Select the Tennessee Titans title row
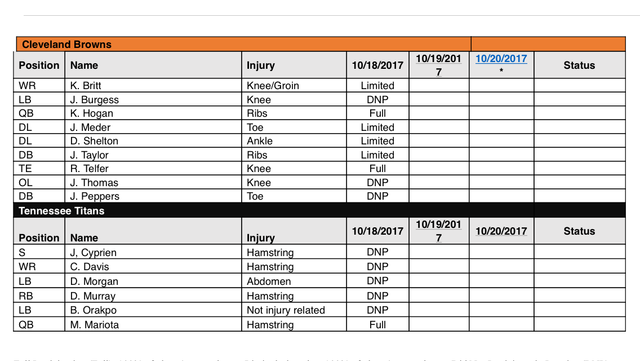The height and width of the screenshot is (361, 640). (319, 210)
